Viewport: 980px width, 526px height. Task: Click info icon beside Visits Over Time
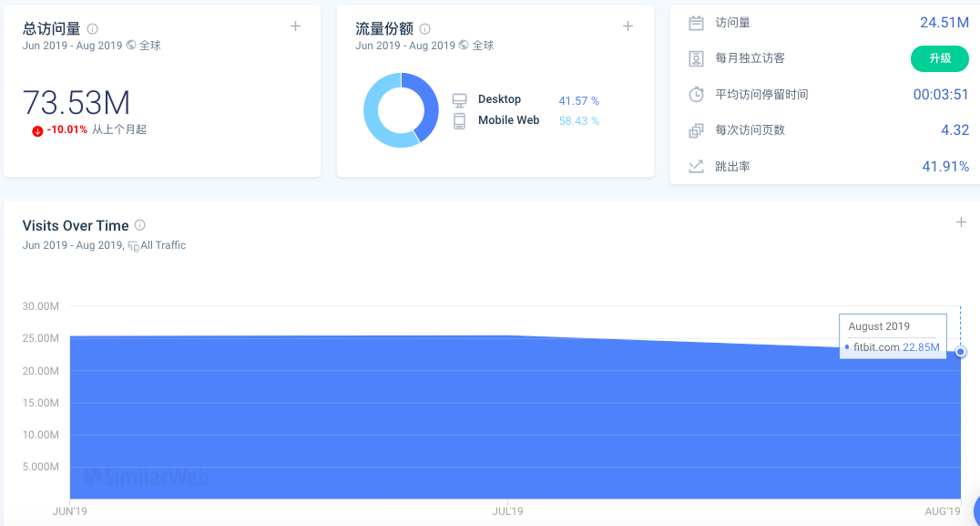click(x=140, y=225)
